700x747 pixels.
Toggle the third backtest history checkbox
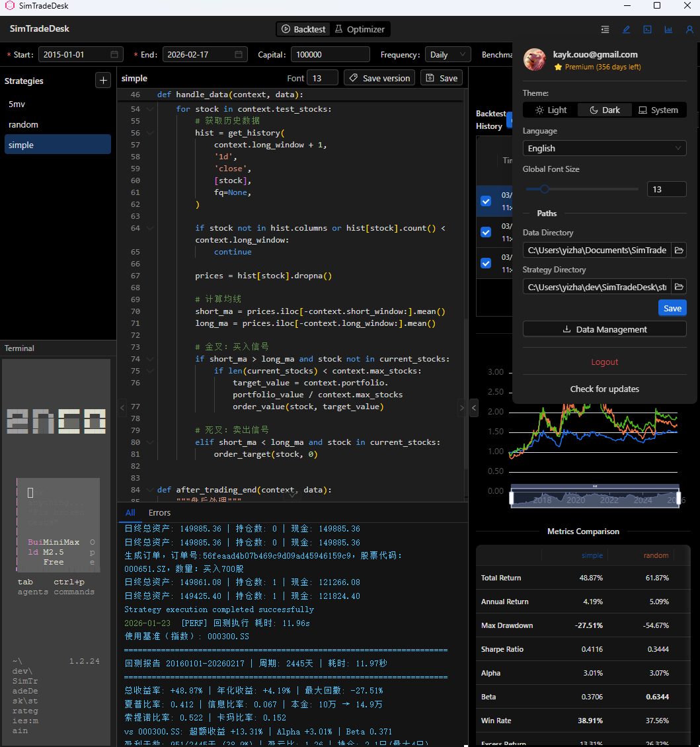486,263
